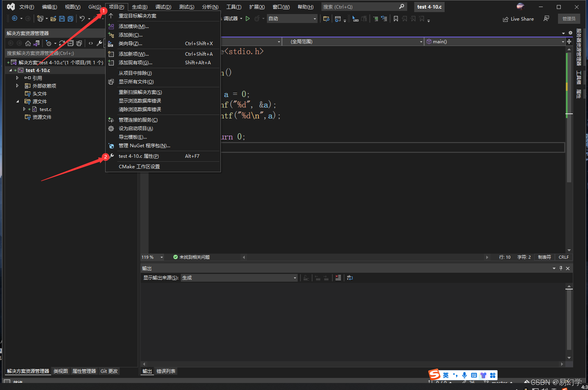The image size is (588, 390).
Task: Select 添加类(C)... menu entry
Action: coord(163,35)
